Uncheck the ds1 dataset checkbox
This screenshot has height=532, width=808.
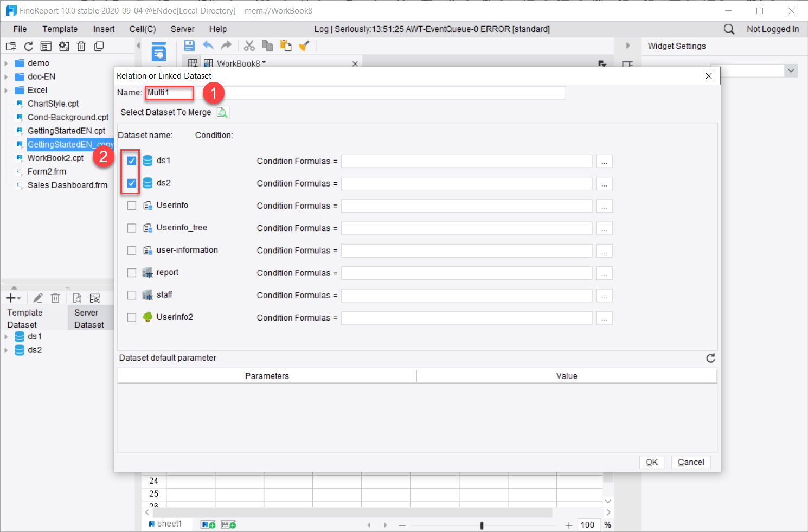tap(131, 160)
